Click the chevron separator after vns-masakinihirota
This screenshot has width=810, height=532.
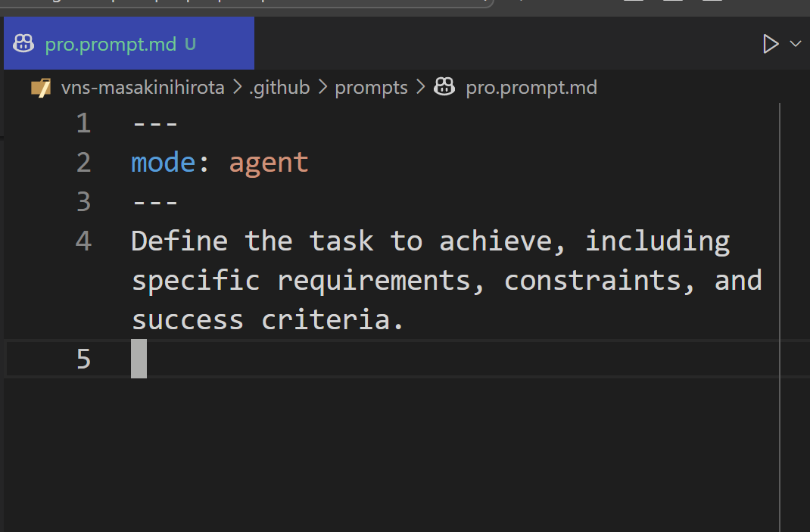(237, 87)
